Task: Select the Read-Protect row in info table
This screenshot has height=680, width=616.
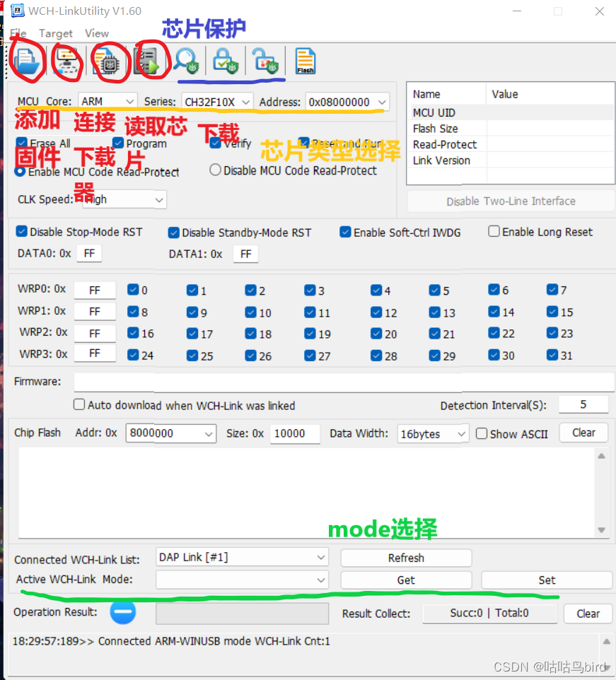Action: pyautogui.click(x=511, y=144)
